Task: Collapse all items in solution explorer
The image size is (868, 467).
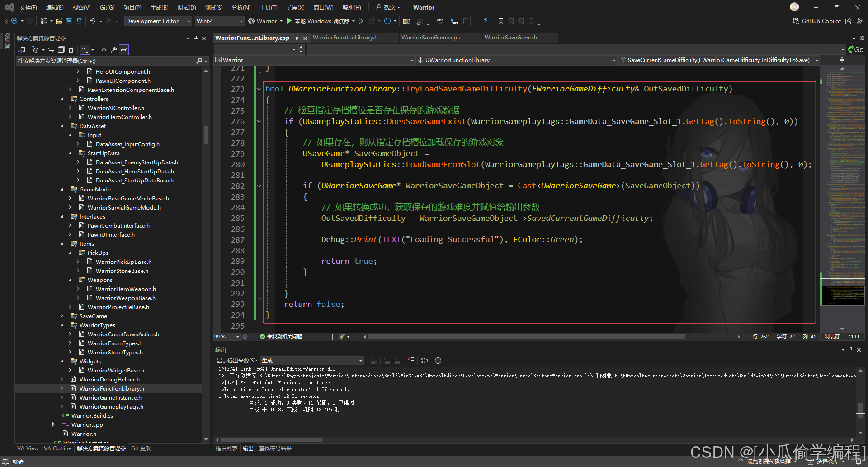Action: pos(61,50)
